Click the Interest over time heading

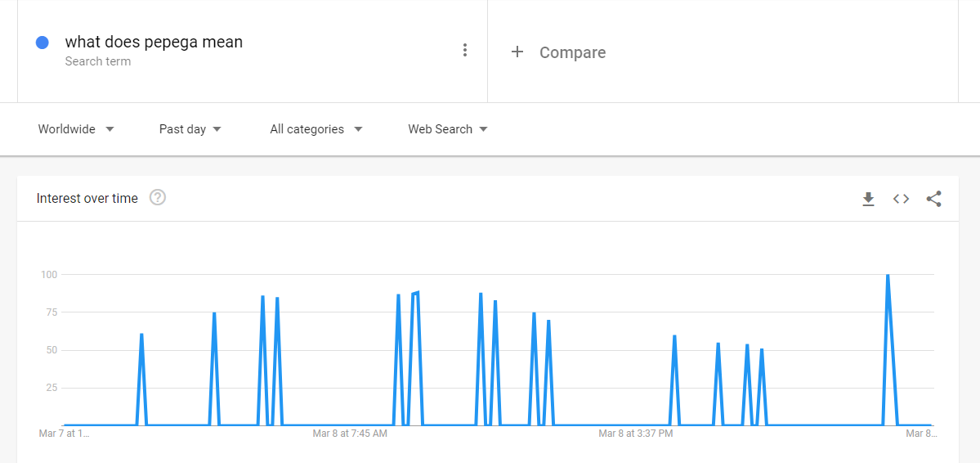click(x=87, y=198)
